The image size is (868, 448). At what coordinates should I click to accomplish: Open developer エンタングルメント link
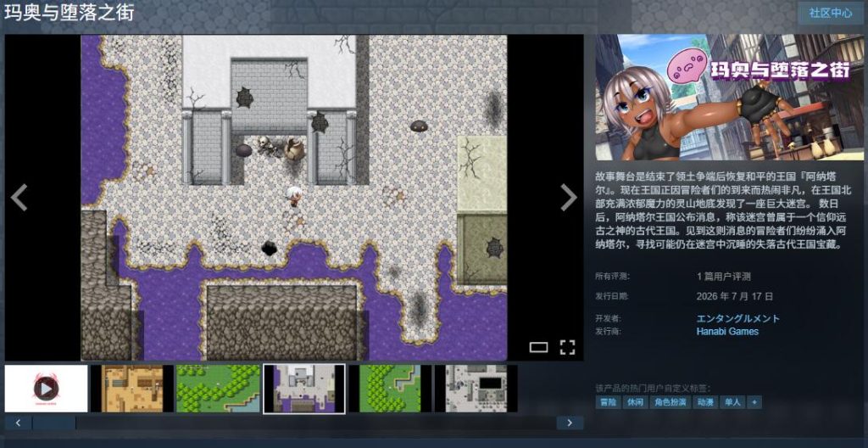(738, 319)
